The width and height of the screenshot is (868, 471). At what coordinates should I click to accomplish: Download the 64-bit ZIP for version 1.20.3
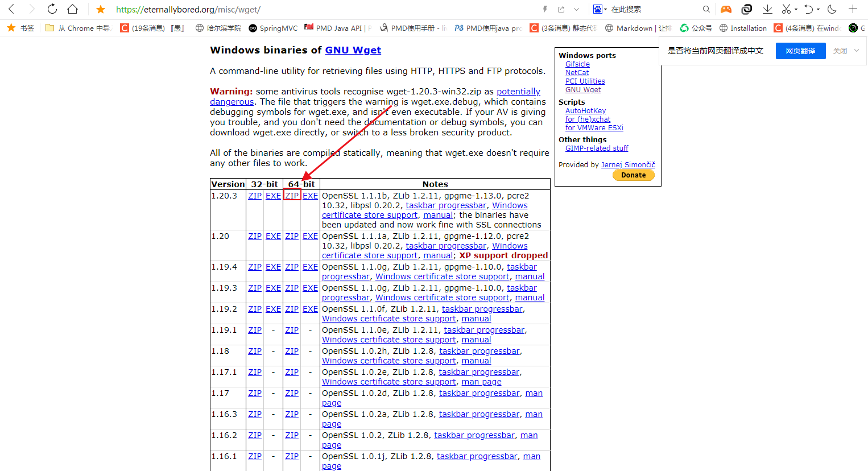click(x=292, y=196)
